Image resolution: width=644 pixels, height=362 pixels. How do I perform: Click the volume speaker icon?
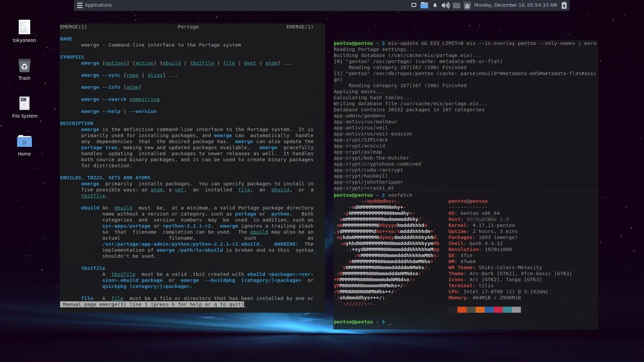point(445,5)
